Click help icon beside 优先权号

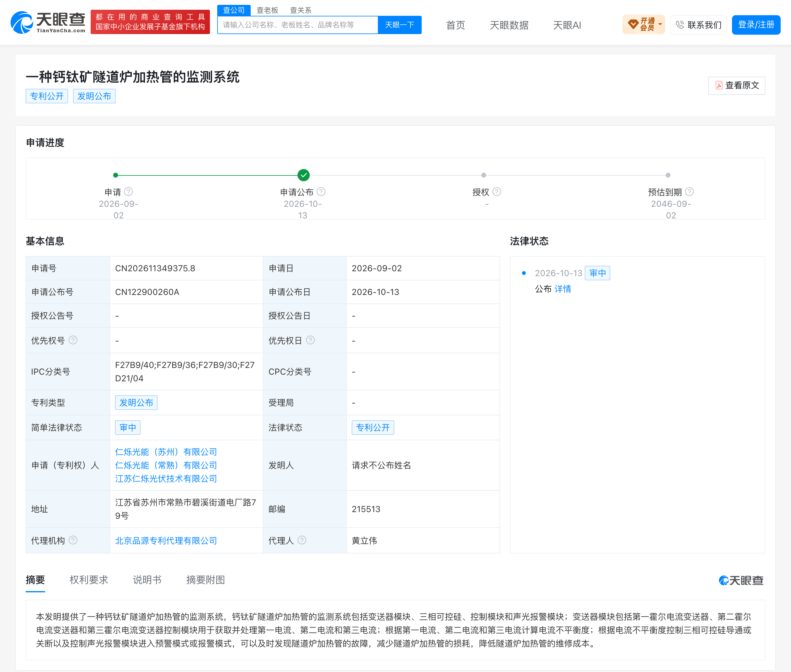[x=73, y=340]
